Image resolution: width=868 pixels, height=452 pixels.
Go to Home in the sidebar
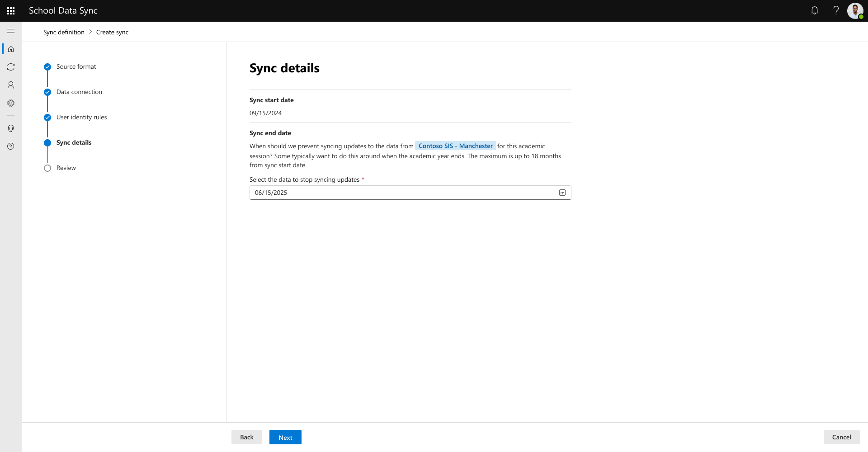[x=11, y=49]
